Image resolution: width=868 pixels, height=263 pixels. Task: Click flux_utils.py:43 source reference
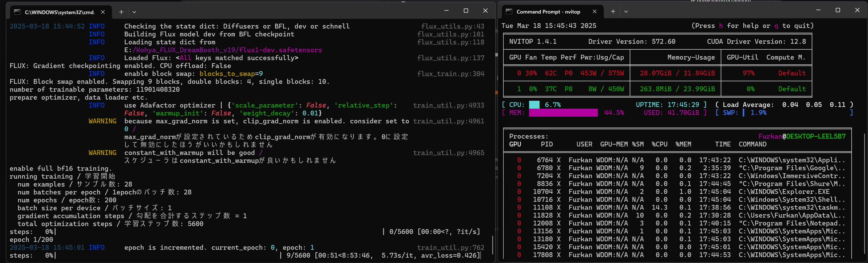(x=453, y=26)
